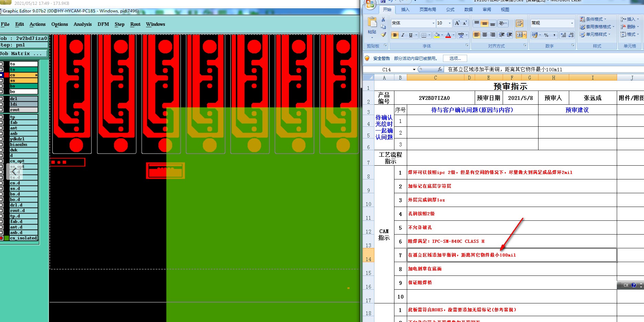Open the Conditional Formatting (条件格式) dropdown
The width and height of the screenshot is (644, 322).
tap(593, 19)
